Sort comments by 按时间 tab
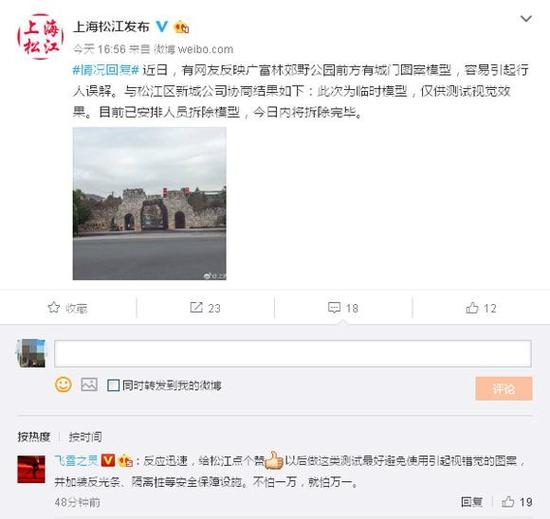The width and height of the screenshot is (550, 519). pos(85,437)
